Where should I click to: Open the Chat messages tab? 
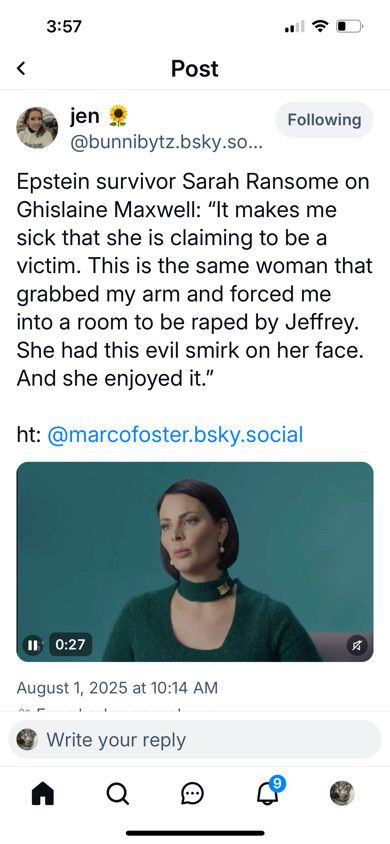[x=192, y=793]
